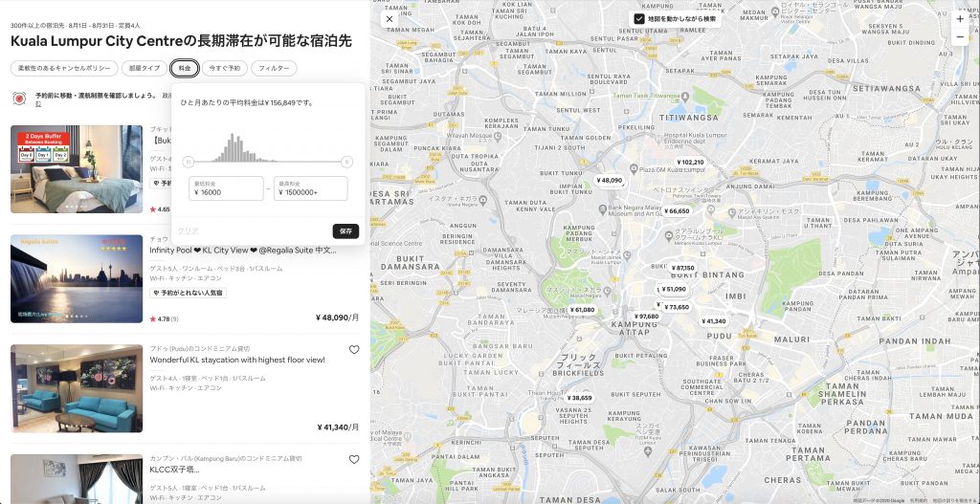Open the blue sofa living room photo
The height and width of the screenshot is (504, 980).
tap(77, 388)
